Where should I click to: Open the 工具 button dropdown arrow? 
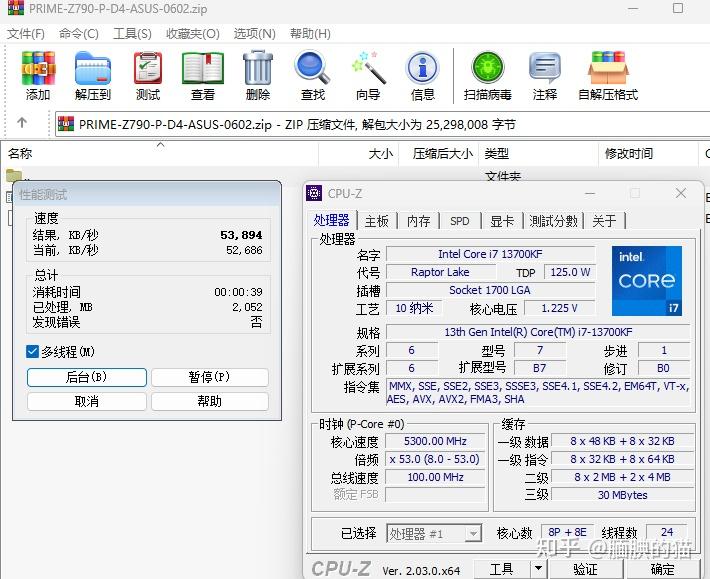(x=537, y=568)
